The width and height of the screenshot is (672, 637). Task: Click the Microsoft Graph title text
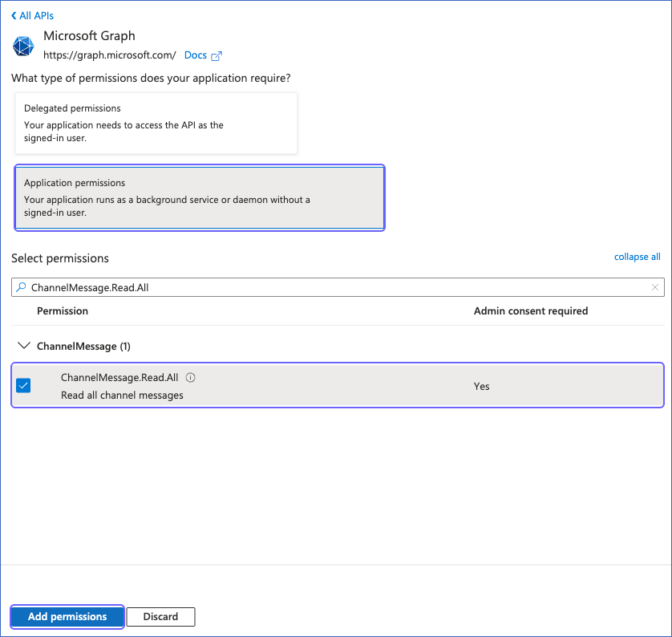89,35
